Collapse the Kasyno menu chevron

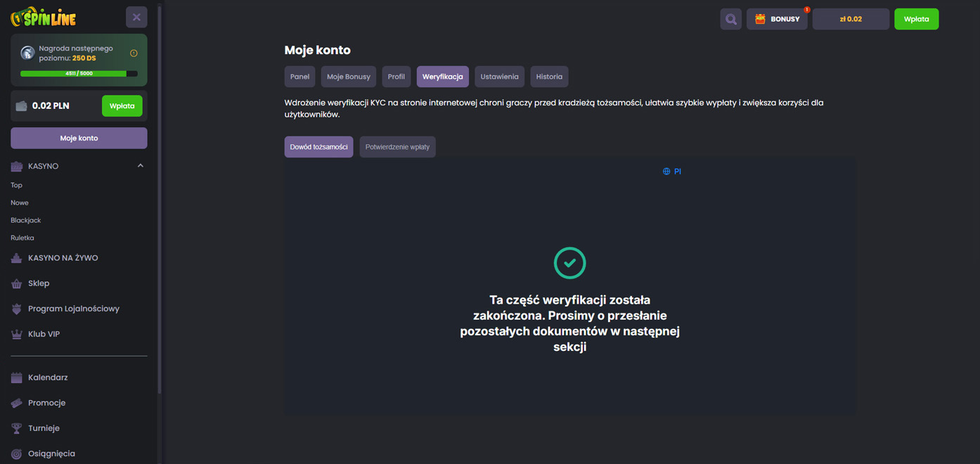click(140, 166)
